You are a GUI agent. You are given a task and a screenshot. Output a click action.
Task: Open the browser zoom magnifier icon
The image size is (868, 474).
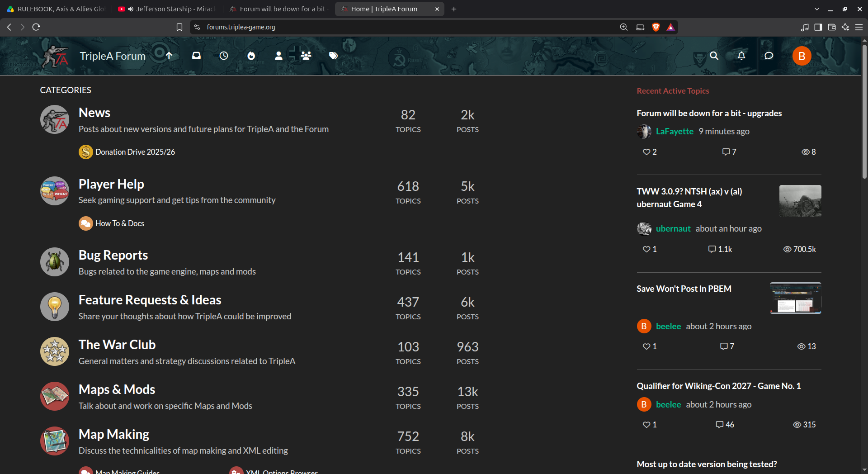[x=624, y=27]
